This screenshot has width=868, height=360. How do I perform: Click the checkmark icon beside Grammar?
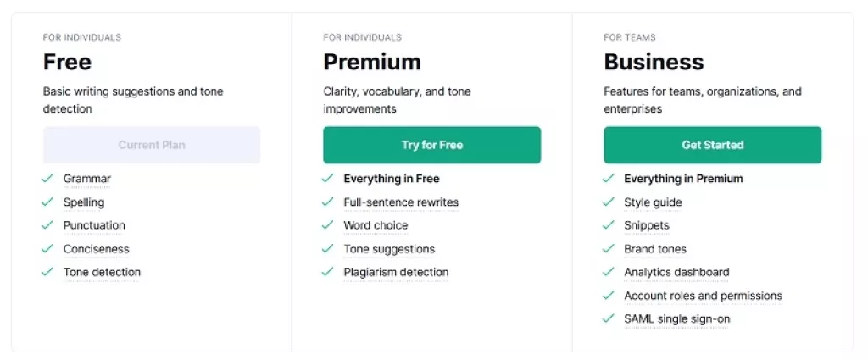coord(48,179)
